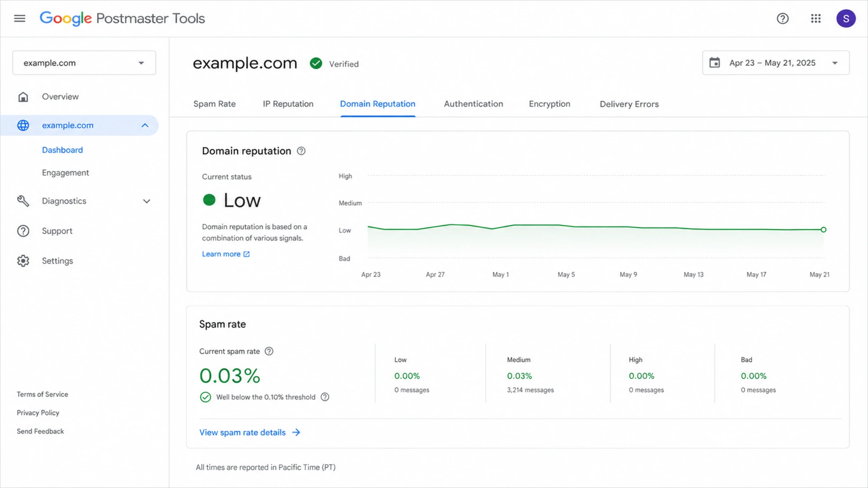Open the help icon in top bar
868x488 pixels.
pos(783,19)
